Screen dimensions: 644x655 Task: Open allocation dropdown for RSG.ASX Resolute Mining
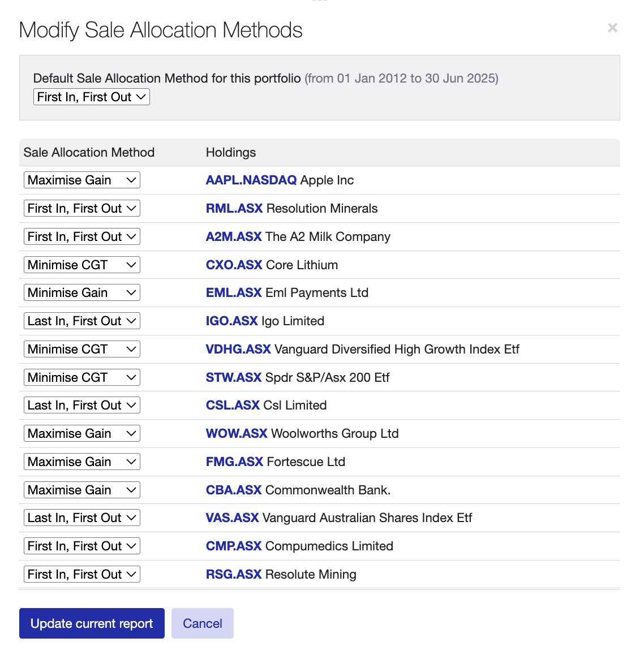(x=82, y=574)
